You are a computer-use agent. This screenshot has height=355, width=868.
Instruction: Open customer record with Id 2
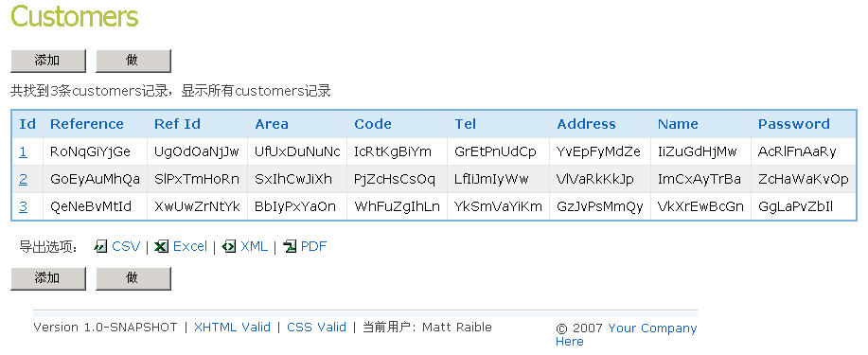tap(23, 180)
